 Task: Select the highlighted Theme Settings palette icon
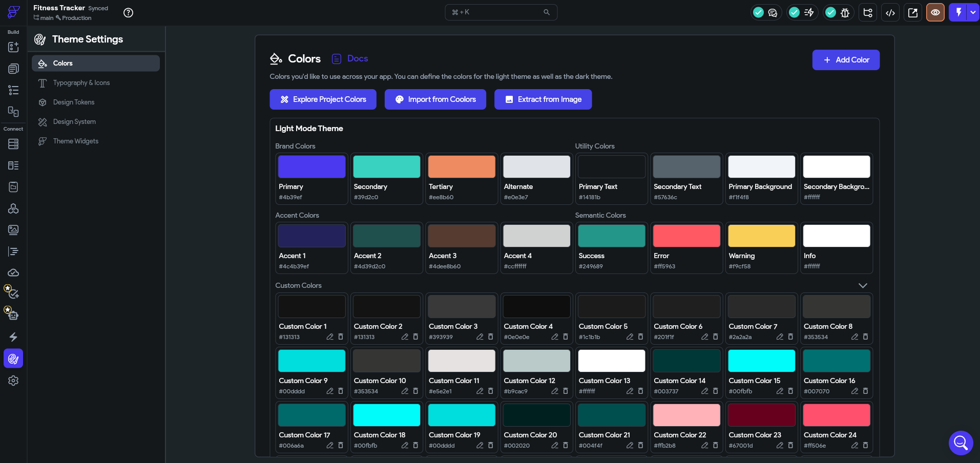[13, 359]
